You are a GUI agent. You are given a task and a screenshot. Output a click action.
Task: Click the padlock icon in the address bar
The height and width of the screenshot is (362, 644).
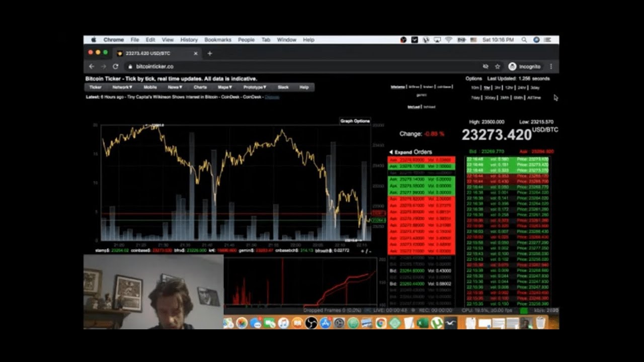point(130,66)
